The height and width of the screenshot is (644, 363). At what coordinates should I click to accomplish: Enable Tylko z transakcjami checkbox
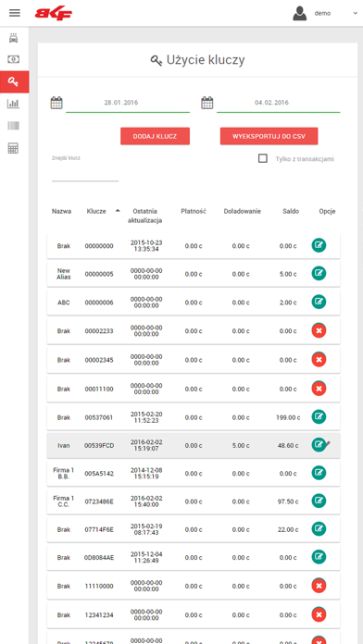[x=263, y=158]
